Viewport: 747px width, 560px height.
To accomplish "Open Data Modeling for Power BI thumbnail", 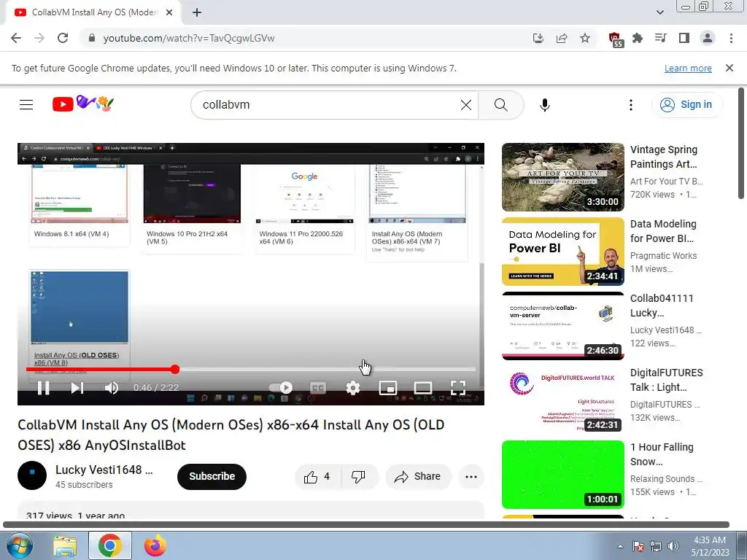I will point(562,252).
